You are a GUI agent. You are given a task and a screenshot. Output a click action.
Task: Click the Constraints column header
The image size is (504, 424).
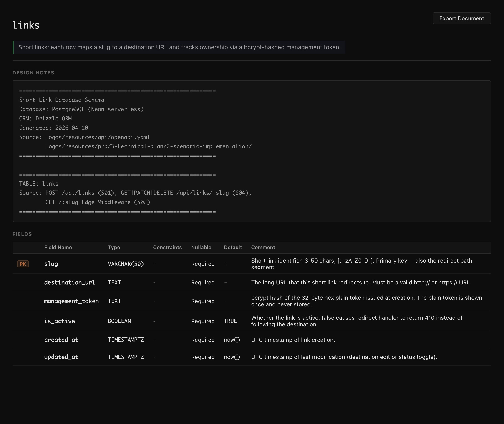(x=167, y=247)
